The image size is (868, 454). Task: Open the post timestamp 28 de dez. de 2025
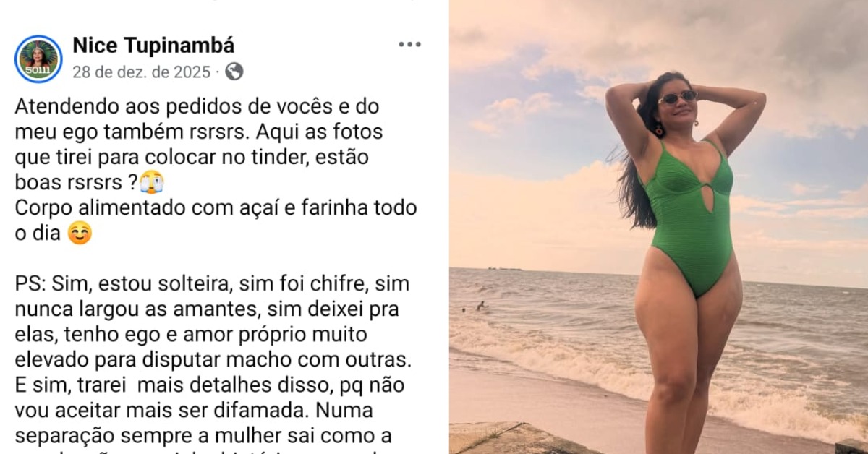coord(141,72)
